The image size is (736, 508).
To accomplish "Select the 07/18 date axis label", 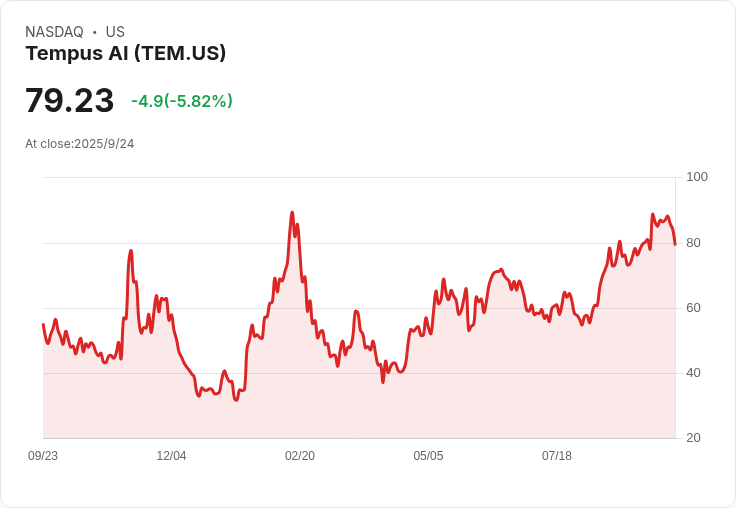I will (557, 456).
